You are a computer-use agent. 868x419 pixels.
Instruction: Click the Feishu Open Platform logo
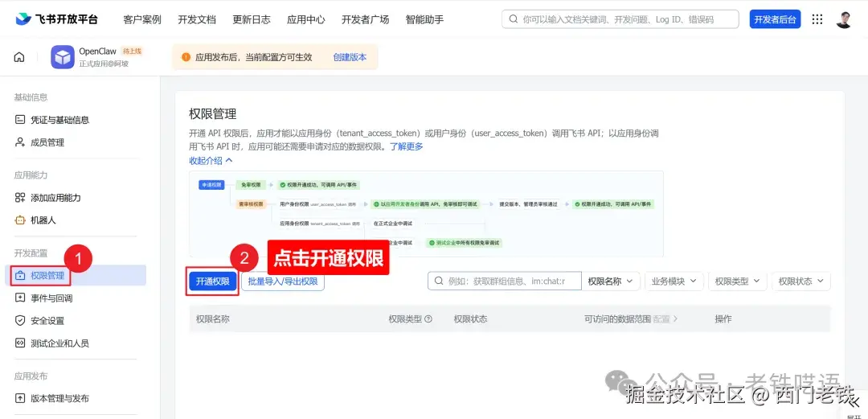pos(56,19)
